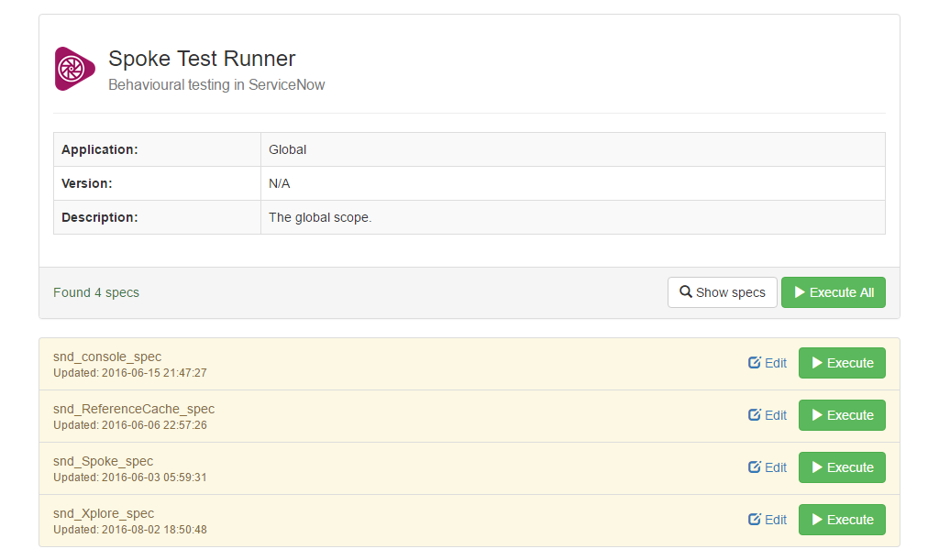Viewport: 939px width, 560px height.
Task: Select the snd_Spoke_spec name
Action: click(x=103, y=461)
